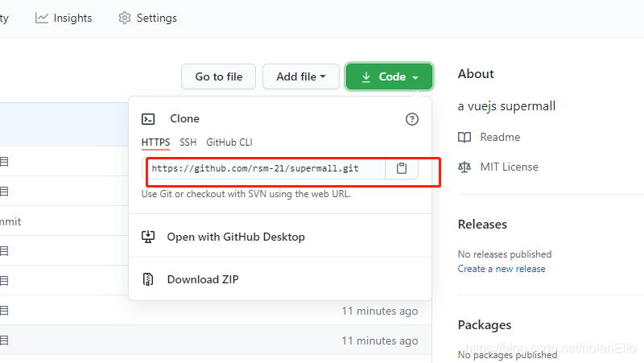Select the HTTPS clone tab
Image resolution: width=644 pixels, height=363 pixels.
click(x=155, y=142)
